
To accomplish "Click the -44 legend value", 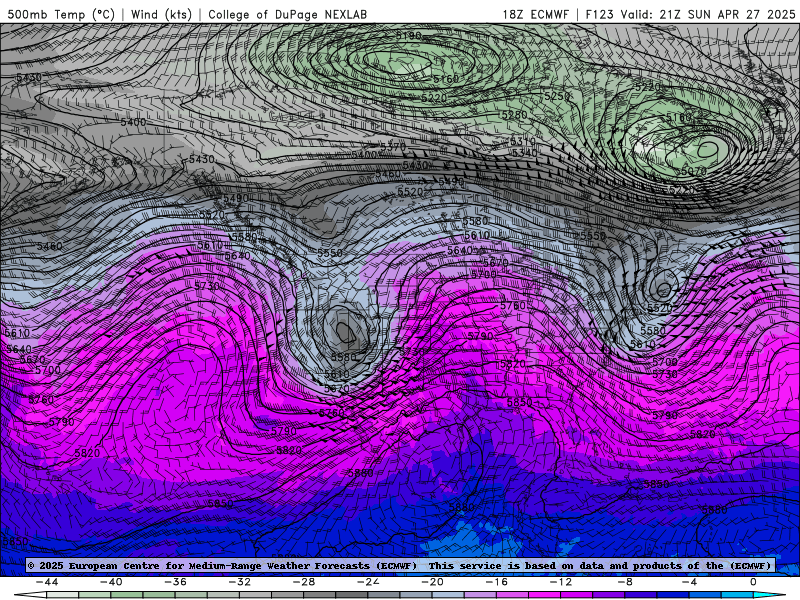I will (47, 582).
